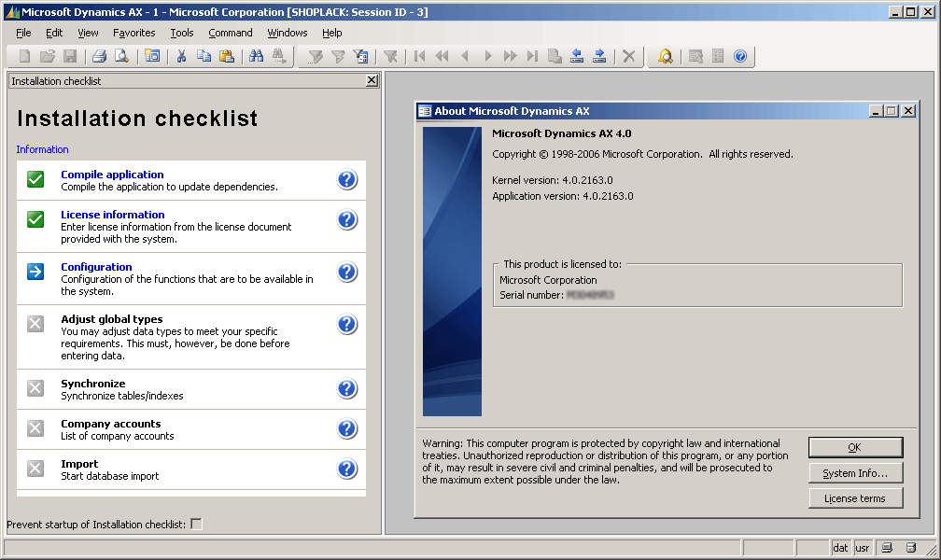The width and height of the screenshot is (941, 560).
Task: Click the System Info... button
Action: click(x=855, y=473)
